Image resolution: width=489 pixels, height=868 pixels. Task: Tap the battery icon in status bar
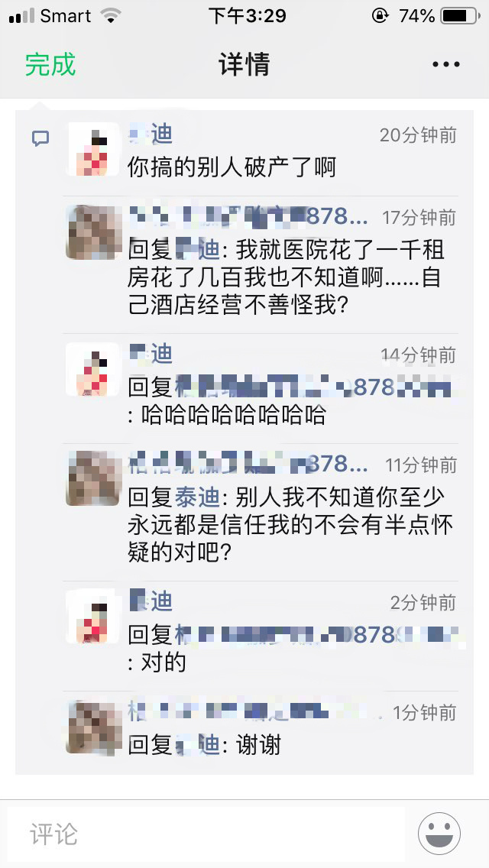click(x=461, y=16)
